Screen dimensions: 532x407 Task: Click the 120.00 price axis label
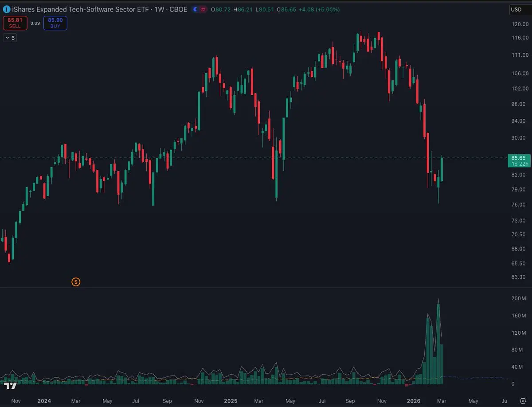click(x=519, y=24)
